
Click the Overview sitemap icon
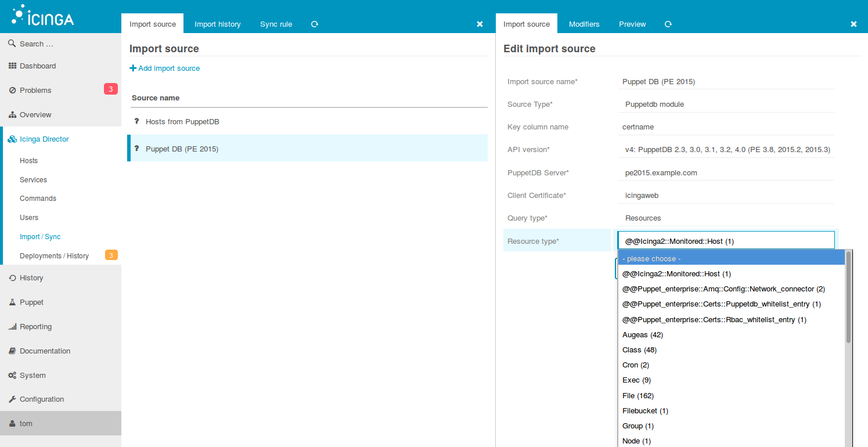(x=12, y=115)
